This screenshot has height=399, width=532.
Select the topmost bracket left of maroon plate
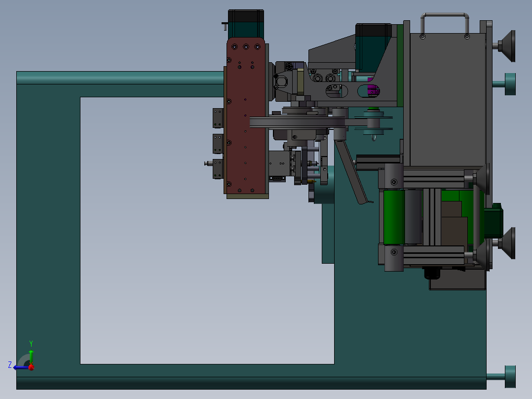(x=218, y=118)
